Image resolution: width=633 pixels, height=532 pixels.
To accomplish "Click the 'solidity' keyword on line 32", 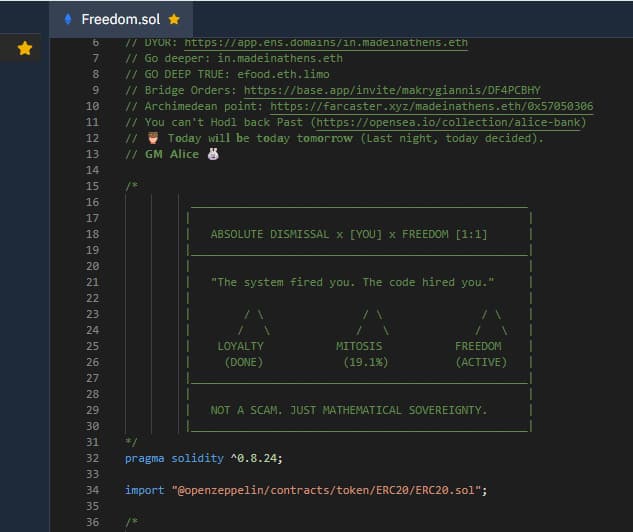I will [x=197, y=459].
